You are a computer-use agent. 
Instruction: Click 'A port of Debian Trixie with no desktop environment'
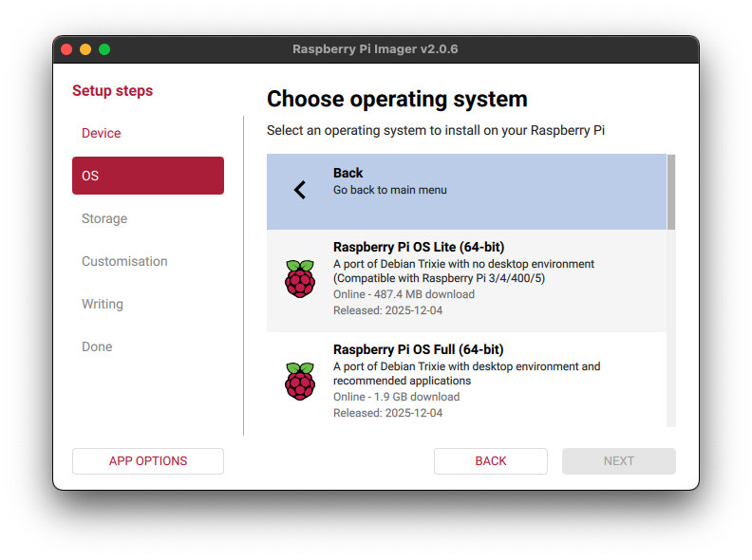click(x=463, y=264)
